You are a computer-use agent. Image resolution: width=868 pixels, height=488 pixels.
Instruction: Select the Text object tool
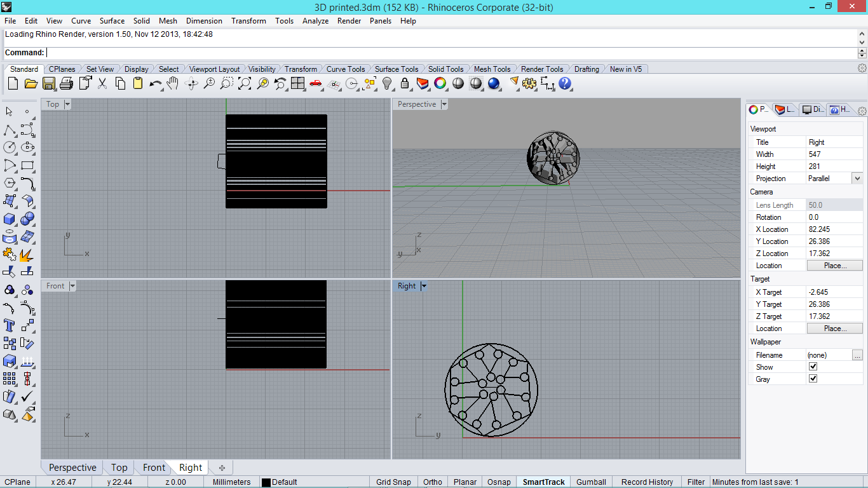point(10,325)
